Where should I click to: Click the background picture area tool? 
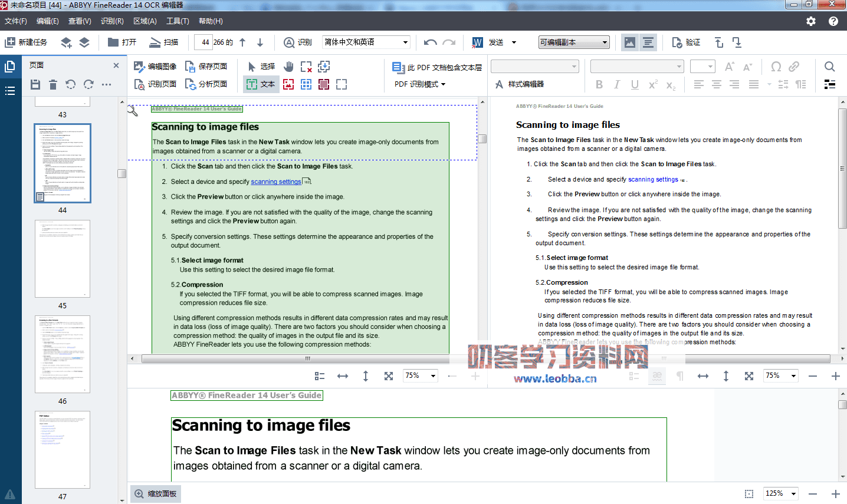coord(324,84)
